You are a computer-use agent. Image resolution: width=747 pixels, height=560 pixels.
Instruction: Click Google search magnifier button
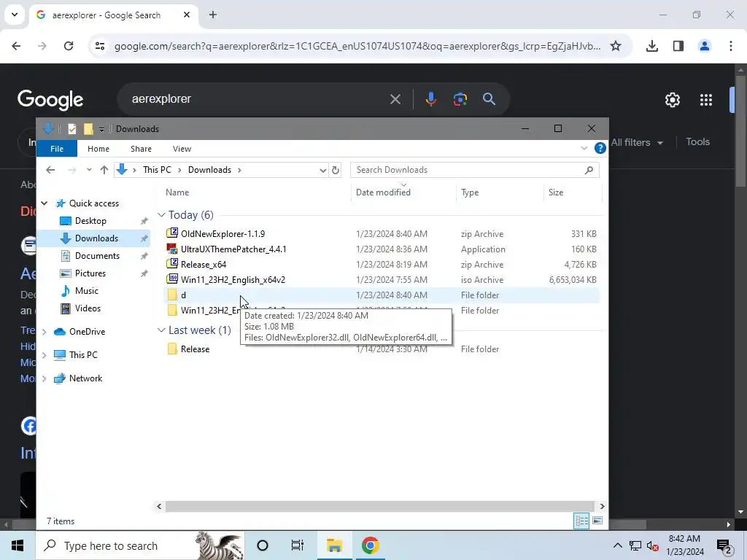point(489,99)
